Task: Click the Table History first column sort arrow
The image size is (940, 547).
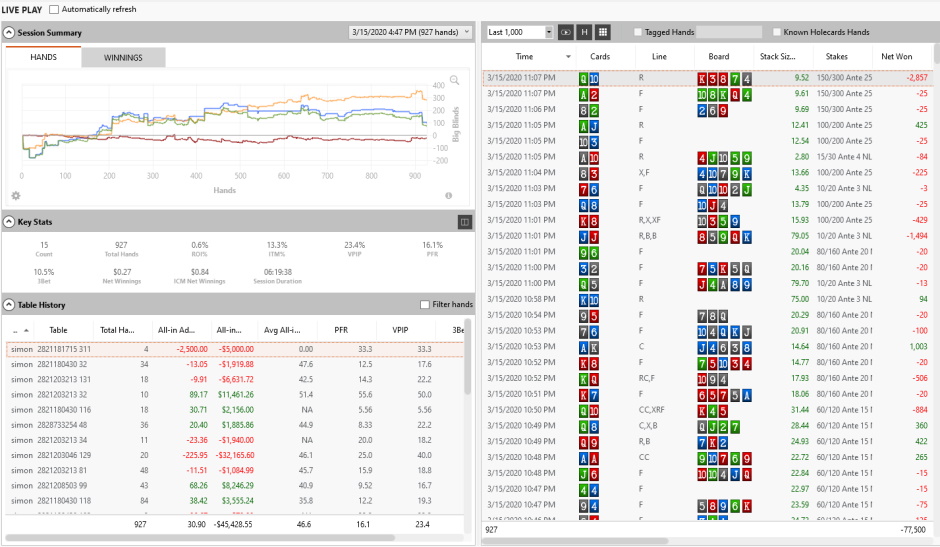Action: click(x=26, y=330)
